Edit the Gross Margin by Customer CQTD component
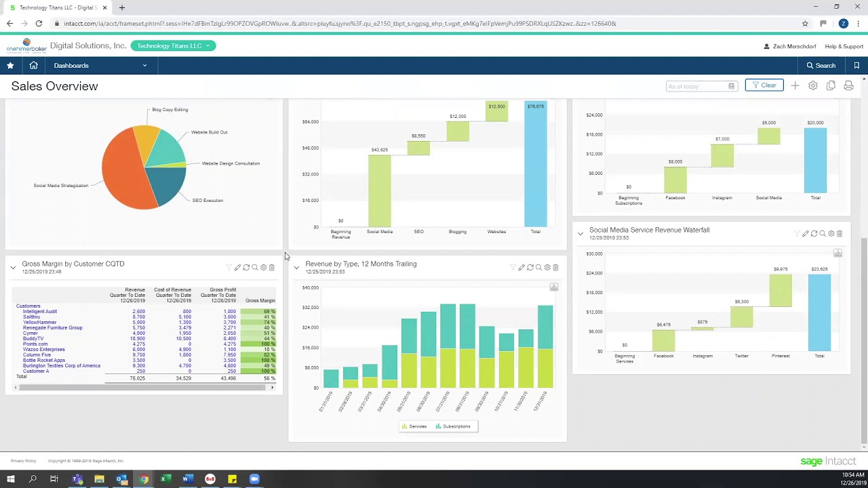 point(237,267)
